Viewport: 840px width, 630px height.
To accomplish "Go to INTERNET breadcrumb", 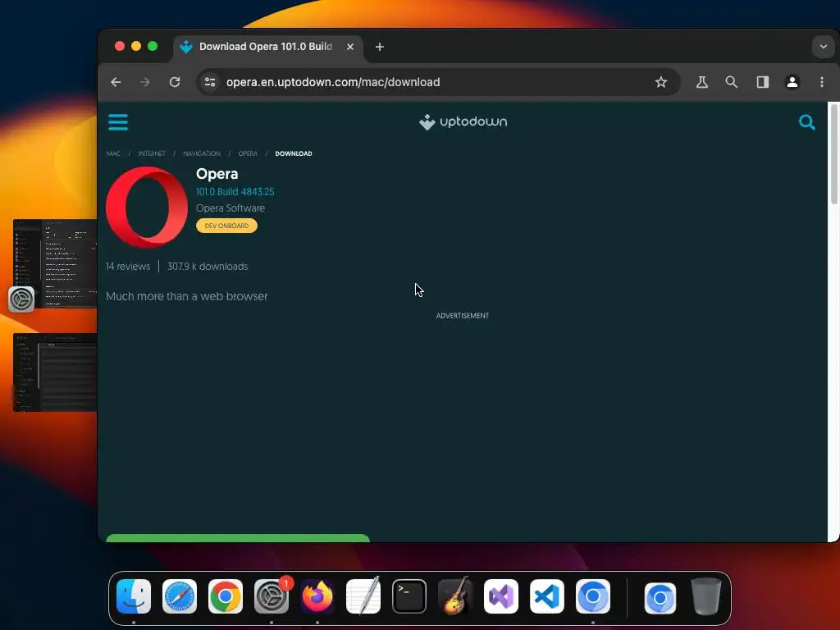I will 152,153.
